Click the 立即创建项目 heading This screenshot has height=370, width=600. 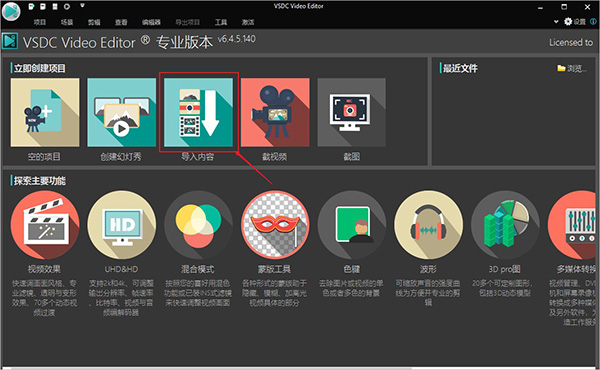39,68
